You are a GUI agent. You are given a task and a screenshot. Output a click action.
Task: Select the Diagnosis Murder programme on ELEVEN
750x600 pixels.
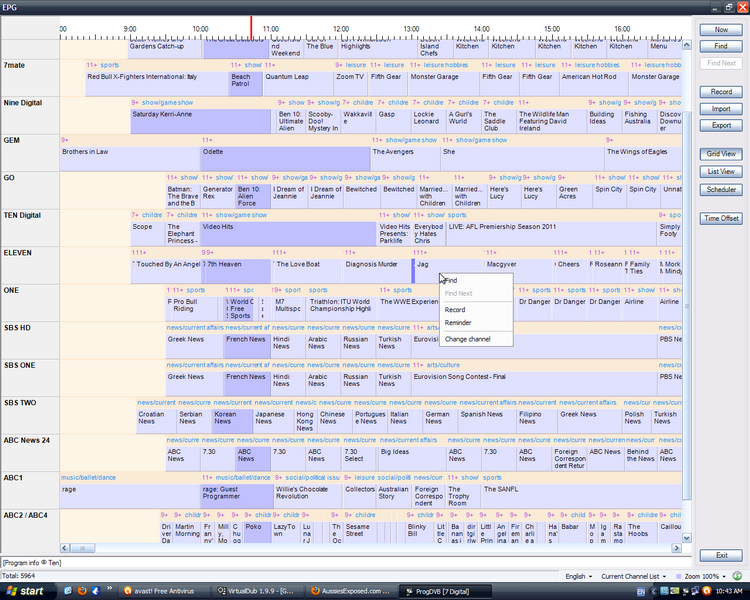371,265
